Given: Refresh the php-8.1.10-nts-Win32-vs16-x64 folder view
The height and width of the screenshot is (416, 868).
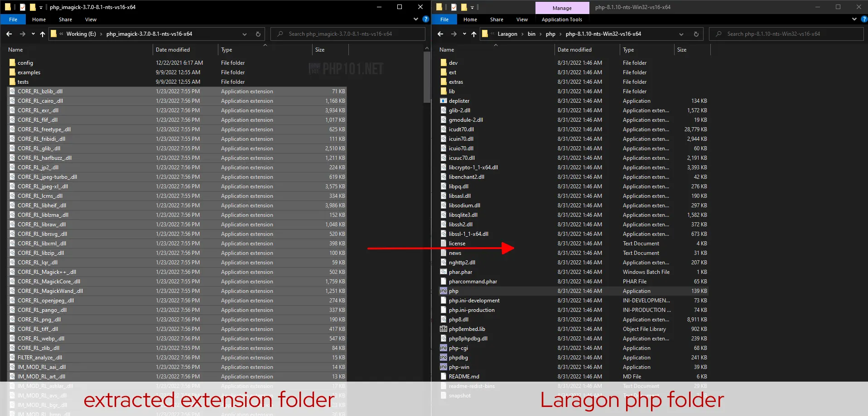Looking at the screenshot, I should tap(696, 34).
